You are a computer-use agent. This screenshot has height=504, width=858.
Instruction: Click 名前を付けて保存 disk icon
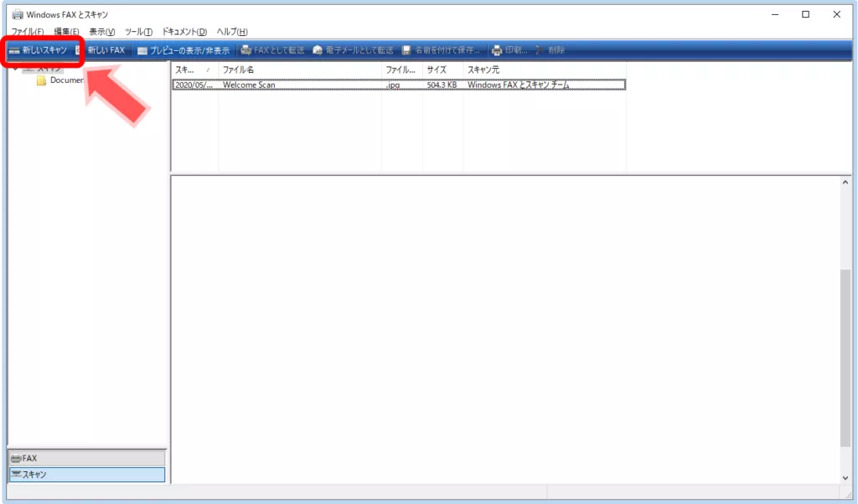(x=406, y=50)
